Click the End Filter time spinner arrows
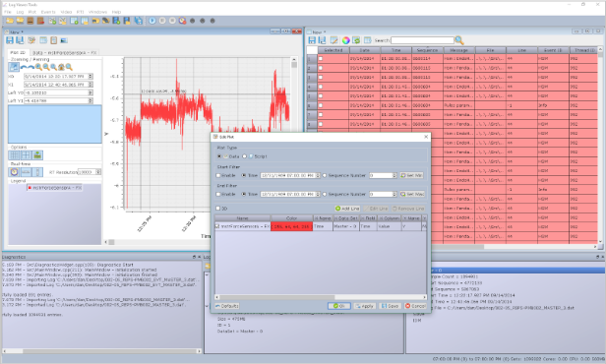Viewport: 606px width, 364px height. pyautogui.click(x=318, y=194)
